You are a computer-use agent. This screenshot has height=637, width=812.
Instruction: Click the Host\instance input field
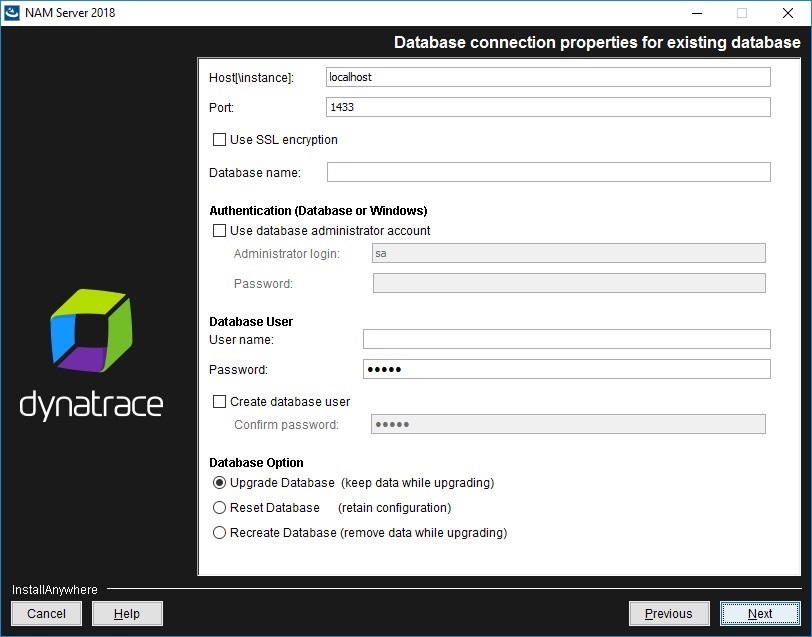coord(548,77)
